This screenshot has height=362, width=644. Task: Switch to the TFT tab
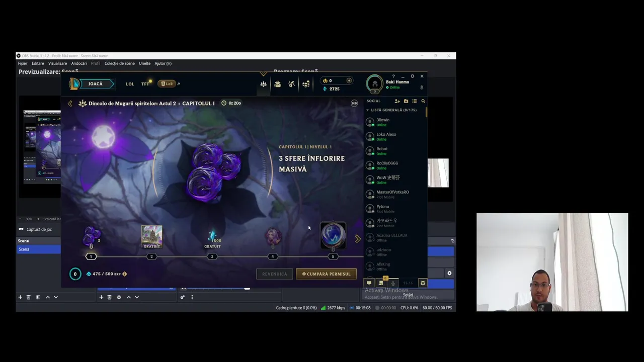click(x=145, y=84)
